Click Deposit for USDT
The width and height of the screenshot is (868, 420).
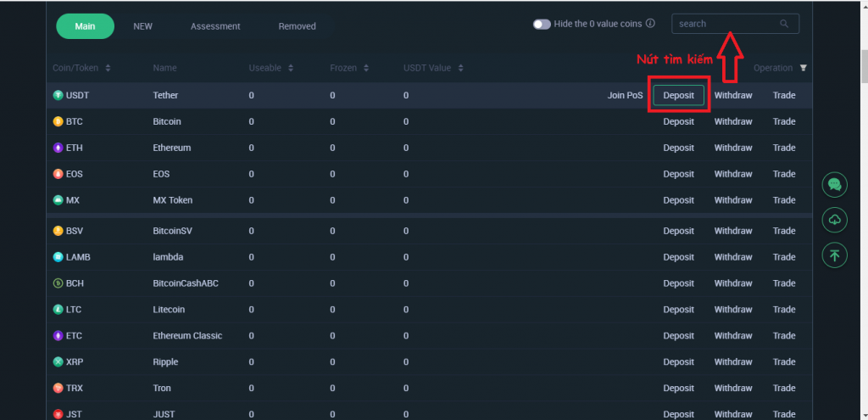(x=679, y=95)
